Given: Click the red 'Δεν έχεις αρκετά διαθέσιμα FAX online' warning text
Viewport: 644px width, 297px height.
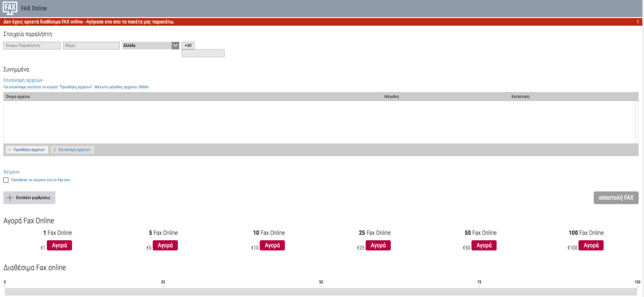Looking at the screenshot, I should (x=89, y=22).
